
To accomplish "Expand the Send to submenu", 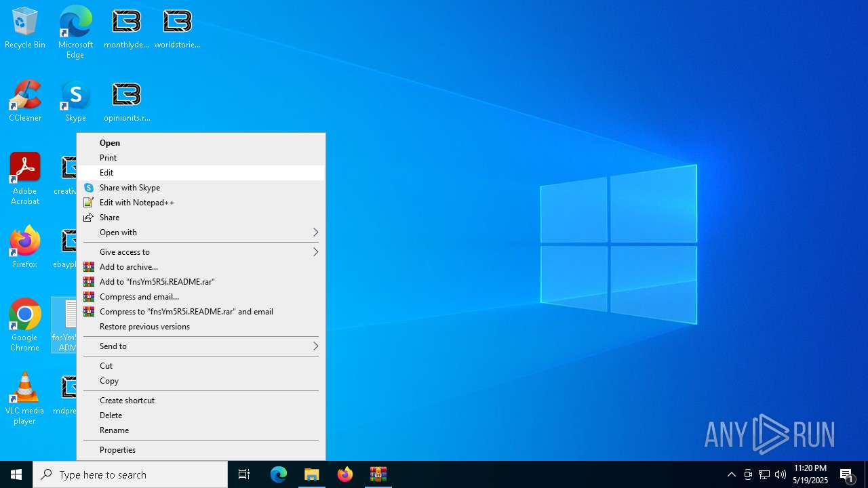I will 201,346.
